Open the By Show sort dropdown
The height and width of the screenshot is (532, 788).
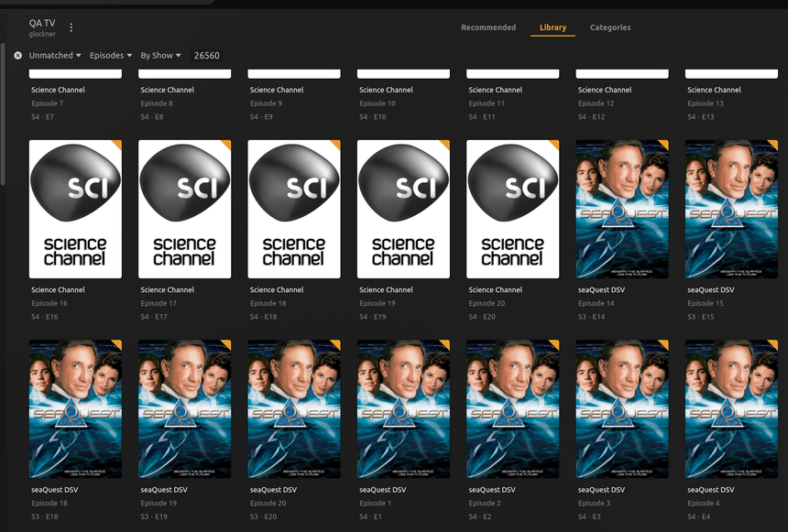[160, 55]
